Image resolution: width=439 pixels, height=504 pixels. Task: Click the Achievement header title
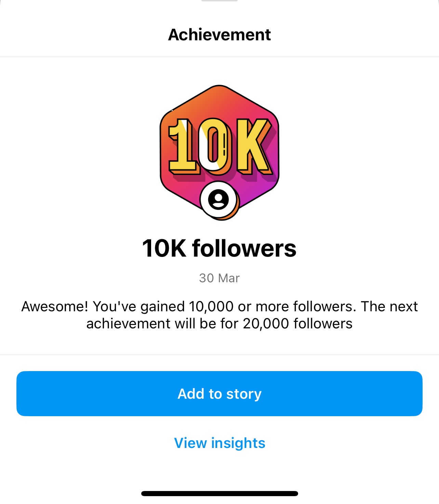[219, 35]
